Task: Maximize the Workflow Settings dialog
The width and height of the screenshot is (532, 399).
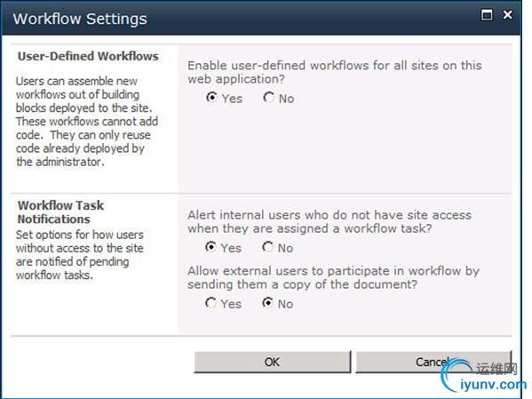Action: [487, 14]
